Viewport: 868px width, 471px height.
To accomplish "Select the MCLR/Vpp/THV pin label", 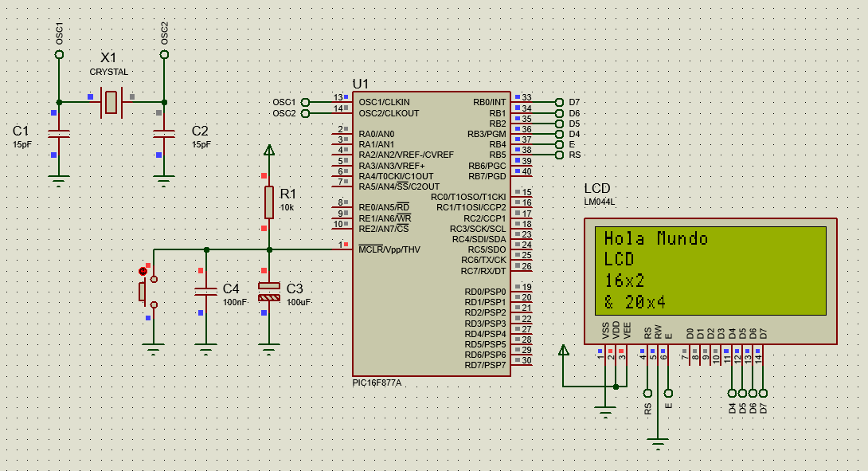I will pos(389,249).
